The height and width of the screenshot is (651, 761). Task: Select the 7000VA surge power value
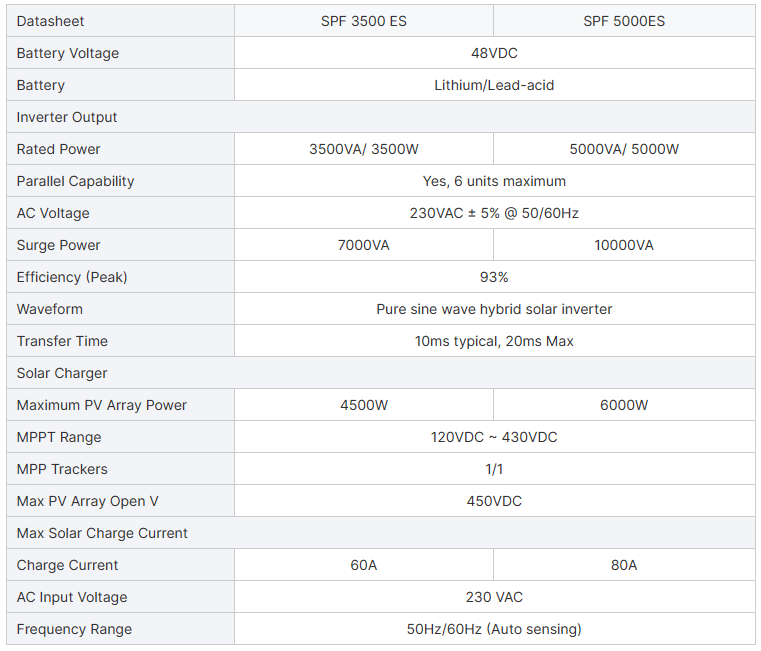click(x=364, y=245)
